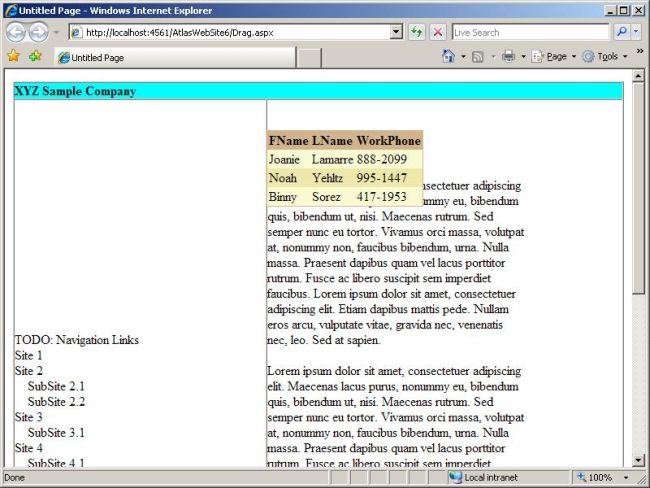The width and height of the screenshot is (650, 488).
Task: Click the Home toolbar icon
Action: [448, 56]
